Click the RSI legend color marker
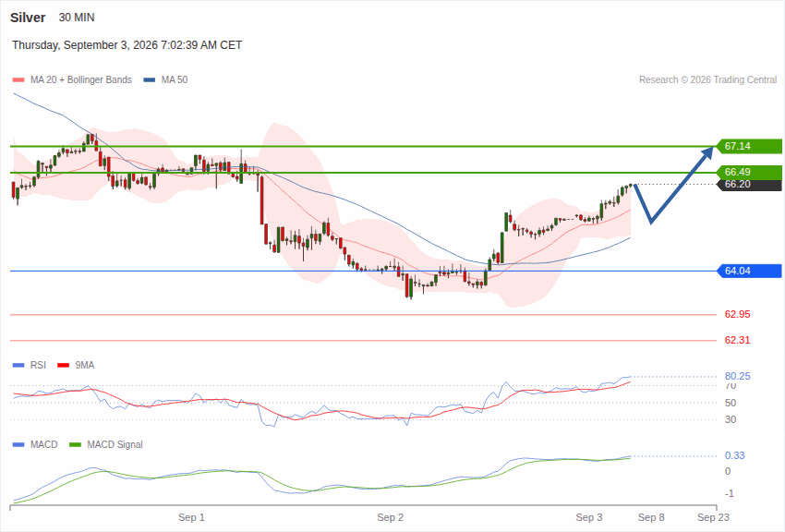Image resolution: width=785 pixels, height=532 pixels. point(18,366)
